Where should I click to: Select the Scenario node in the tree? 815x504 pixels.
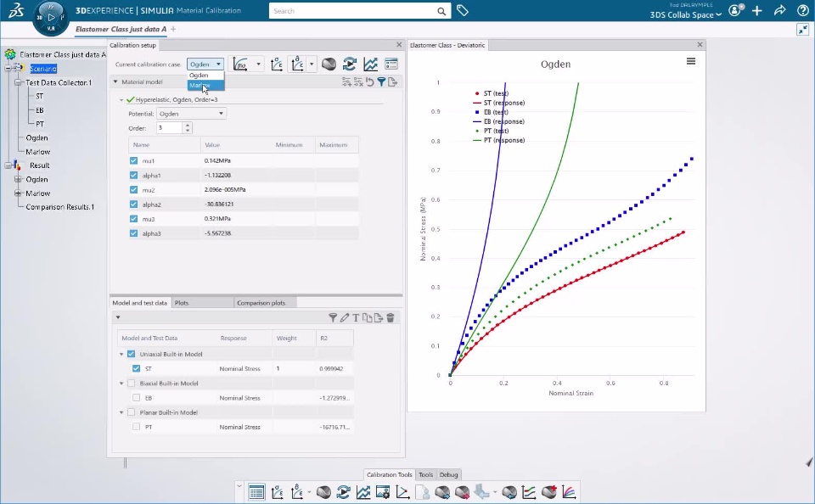click(43, 69)
